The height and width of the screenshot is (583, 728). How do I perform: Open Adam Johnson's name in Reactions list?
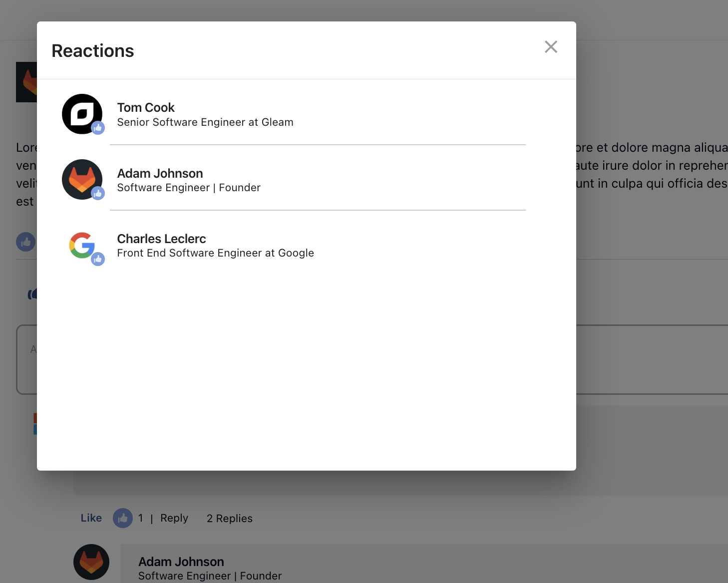(x=160, y=173)
